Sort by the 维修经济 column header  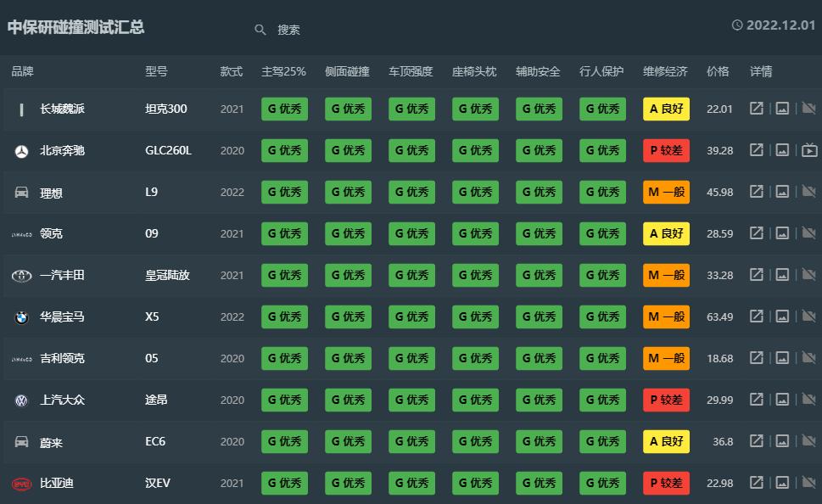coord(665,71)
